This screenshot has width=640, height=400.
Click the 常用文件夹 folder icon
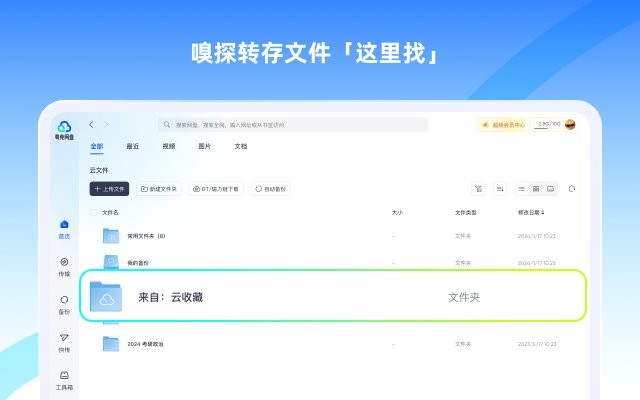111,236
